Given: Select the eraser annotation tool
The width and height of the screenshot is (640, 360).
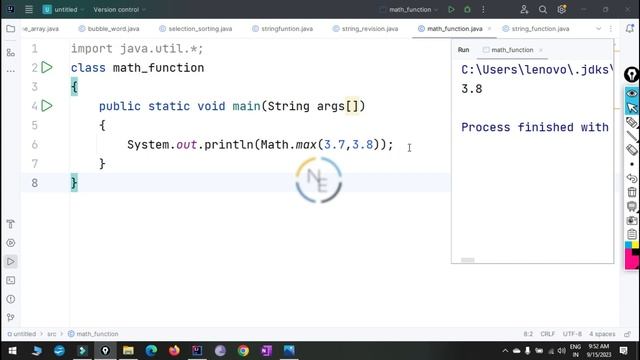Looking at the screenshot, I should point(632,150).
